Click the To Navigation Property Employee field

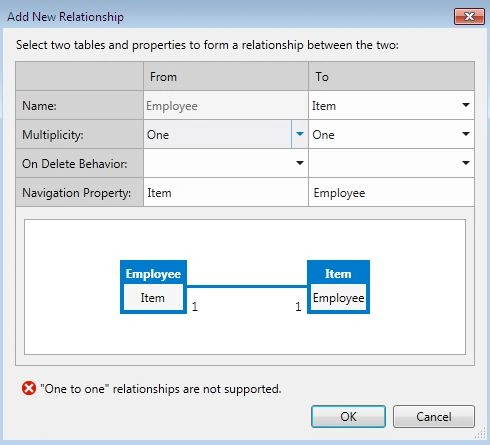coord(391,192)
